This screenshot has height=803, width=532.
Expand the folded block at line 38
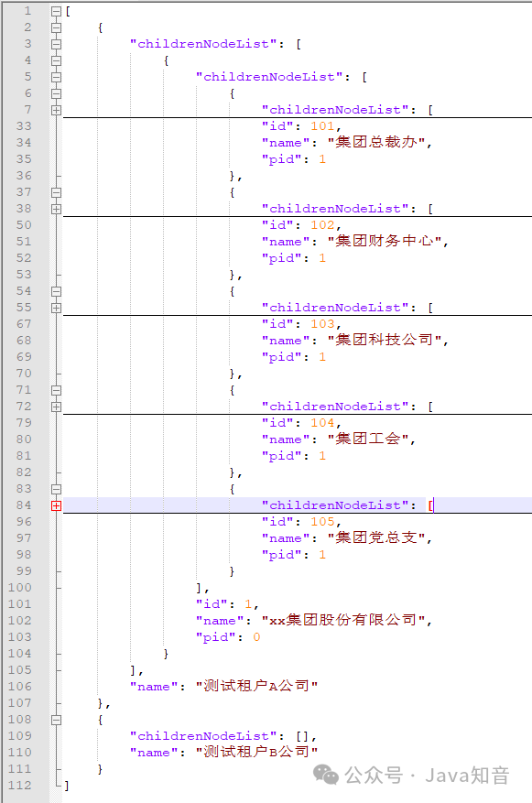[57, 209]
